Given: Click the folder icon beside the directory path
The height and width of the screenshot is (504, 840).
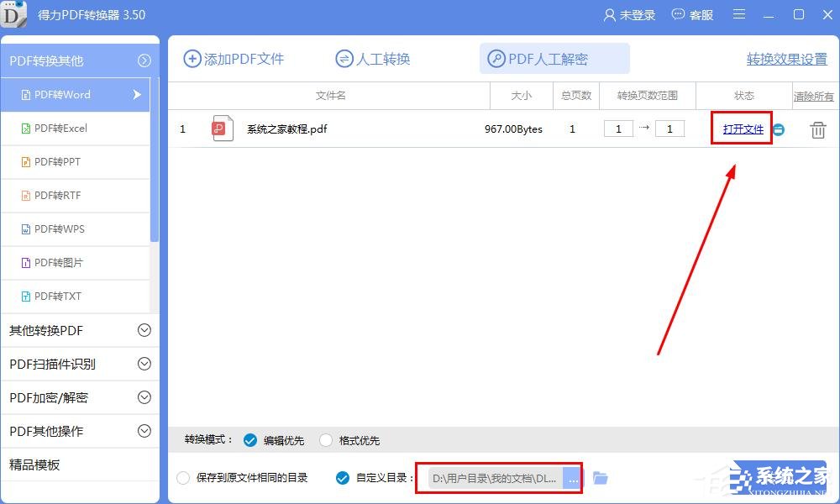Looking at the screenshot, I should point(601,476).
